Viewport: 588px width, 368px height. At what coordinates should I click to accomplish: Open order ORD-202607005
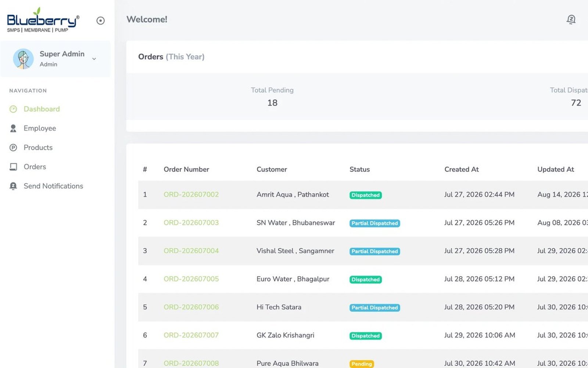coord(191,279)
